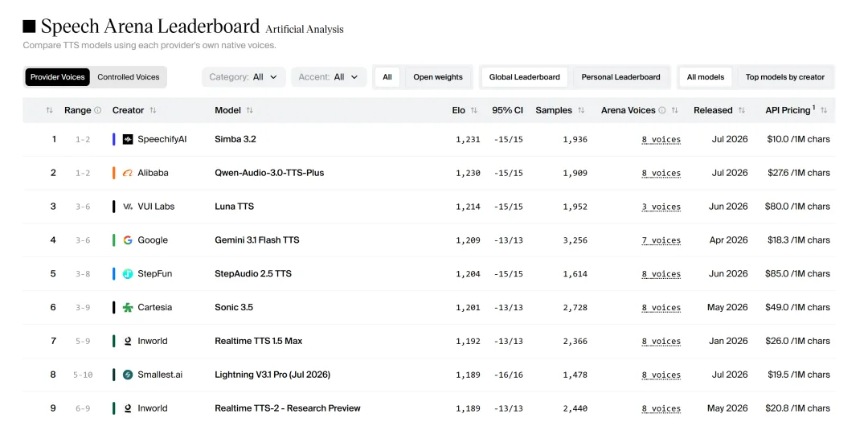Sort the table by Released date

(741, 110)
